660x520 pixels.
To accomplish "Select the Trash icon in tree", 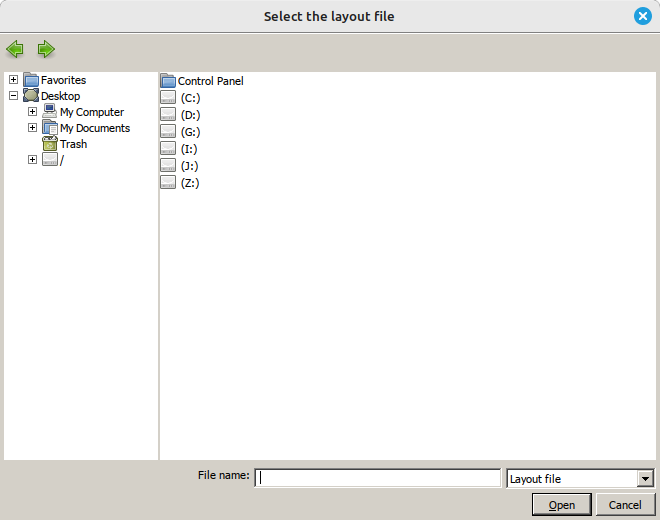I will tap(50, 144).
